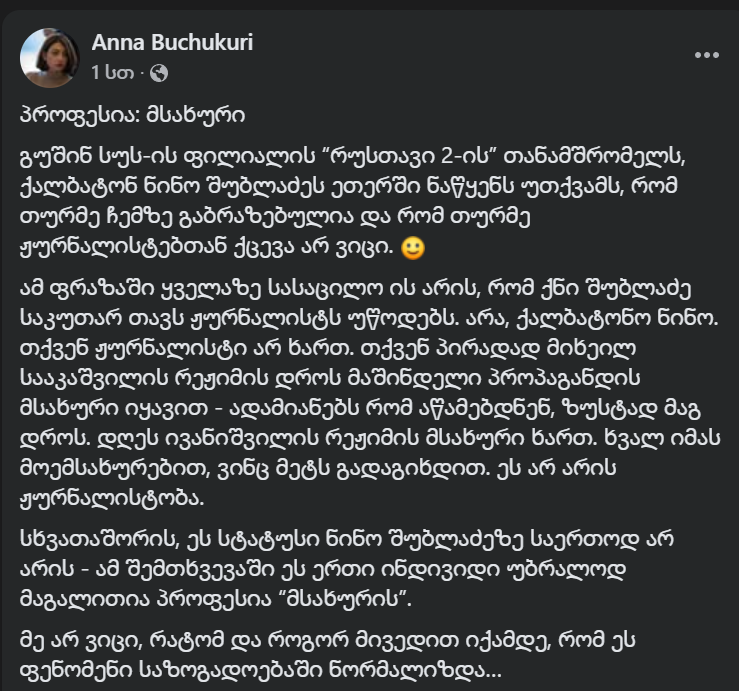Open the three-dot post options menu
The width and height of the screenshot is (739, 691).
point(706,56)
